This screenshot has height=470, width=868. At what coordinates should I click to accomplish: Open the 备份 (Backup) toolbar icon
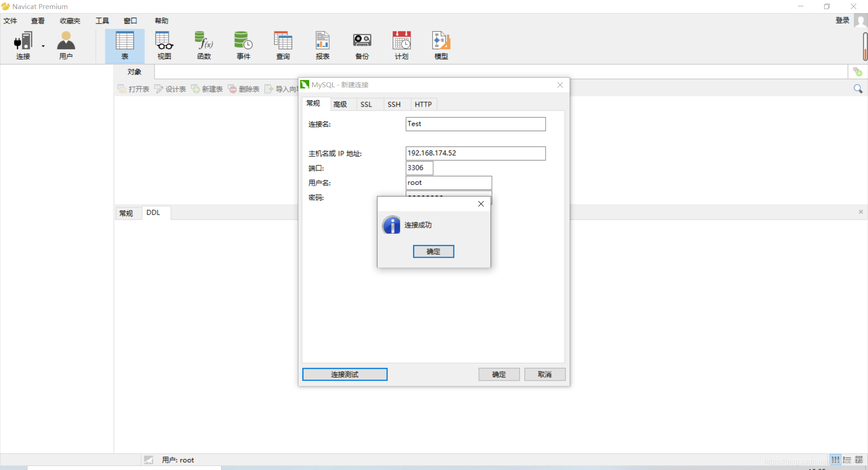[x=362, y=46]
